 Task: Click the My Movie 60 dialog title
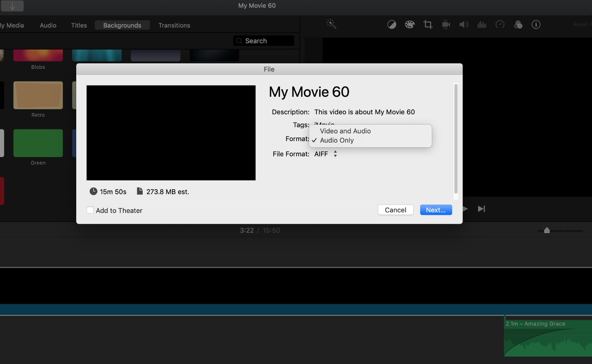pyautogui.click(x=309, y=92)
